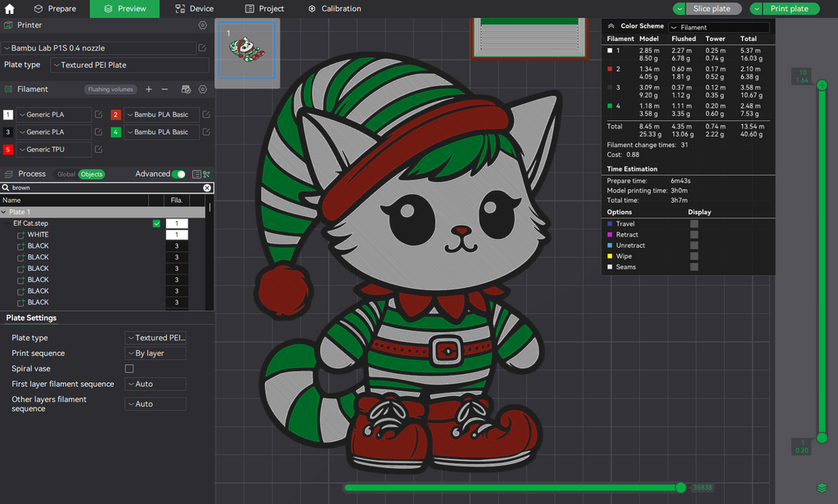
Task: Toggle the Elf Cat.step printable checkbox
Action: (x=156, y=223)
